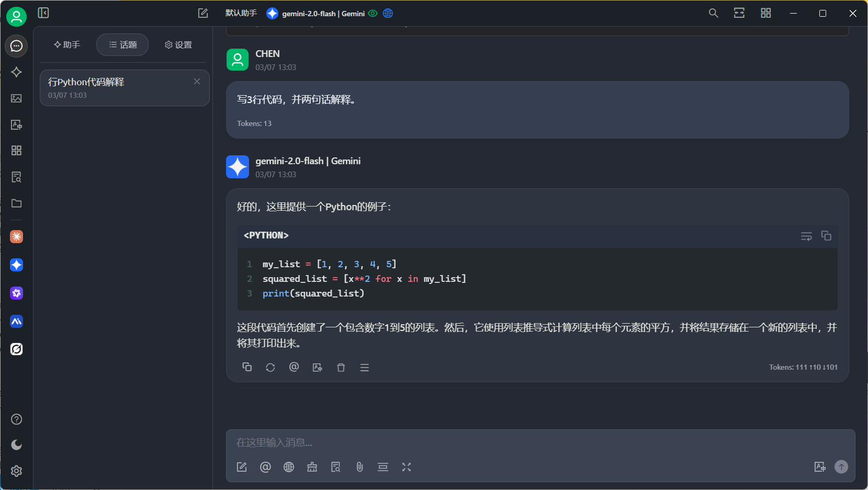Regenerate the Gemini response
Screen dimensions: 868x490
(x=270, y=368)
